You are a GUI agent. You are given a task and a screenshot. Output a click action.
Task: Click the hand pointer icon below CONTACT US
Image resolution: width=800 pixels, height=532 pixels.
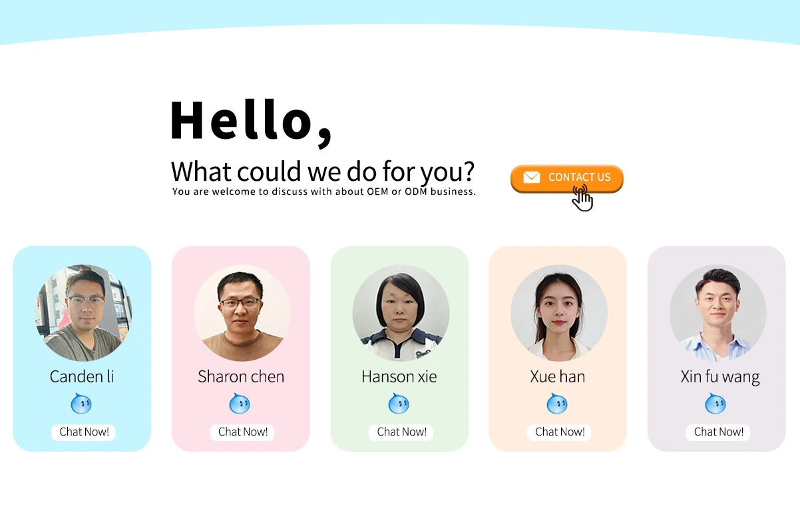pyautogui.click(x=582, y=198)
